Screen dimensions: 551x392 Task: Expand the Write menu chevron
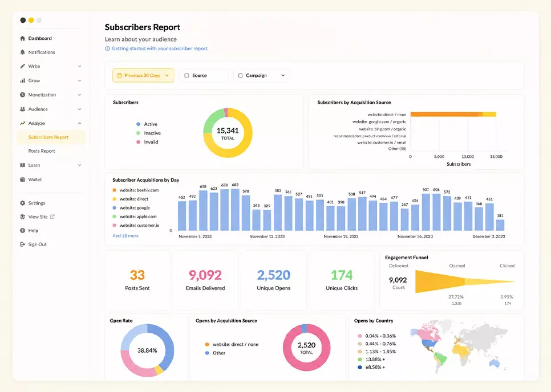tap(79, 66)
